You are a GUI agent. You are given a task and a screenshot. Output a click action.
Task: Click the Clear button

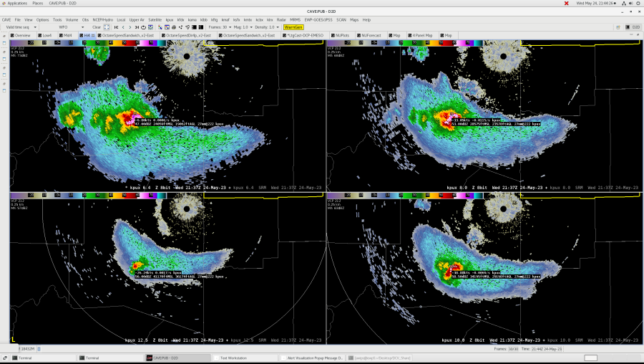click(x=97, y=27)
